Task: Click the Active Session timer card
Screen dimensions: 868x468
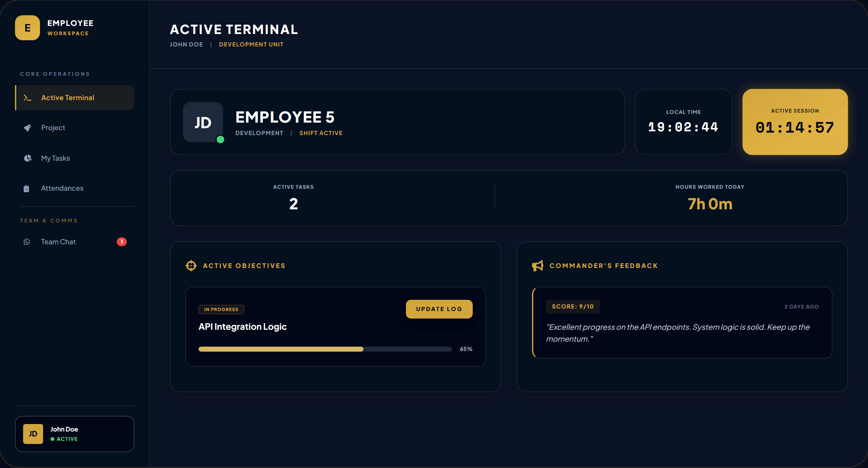Action: click(795, 122)
